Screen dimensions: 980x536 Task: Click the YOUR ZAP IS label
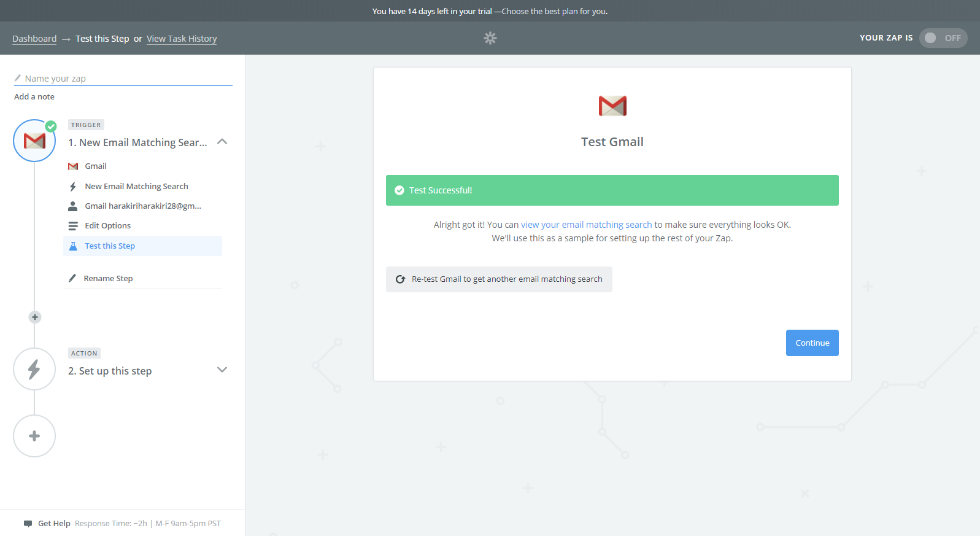pos(886,38)
